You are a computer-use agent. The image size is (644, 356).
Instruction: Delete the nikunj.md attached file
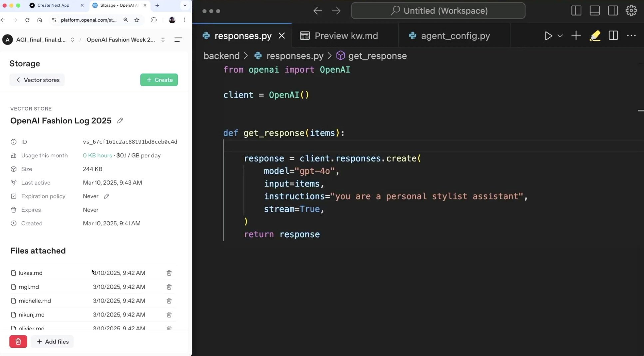click(169, 315)
